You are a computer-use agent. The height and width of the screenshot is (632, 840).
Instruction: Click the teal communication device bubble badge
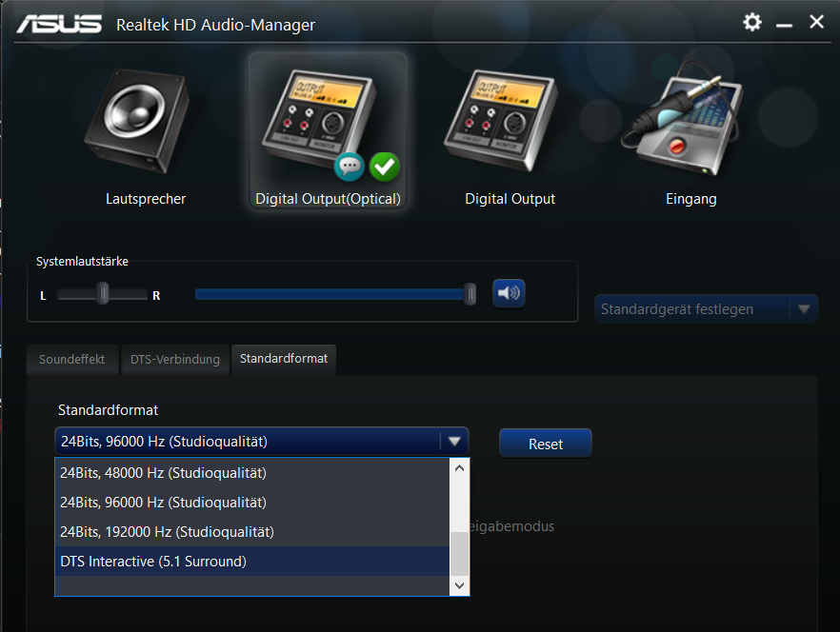point(350,168)
